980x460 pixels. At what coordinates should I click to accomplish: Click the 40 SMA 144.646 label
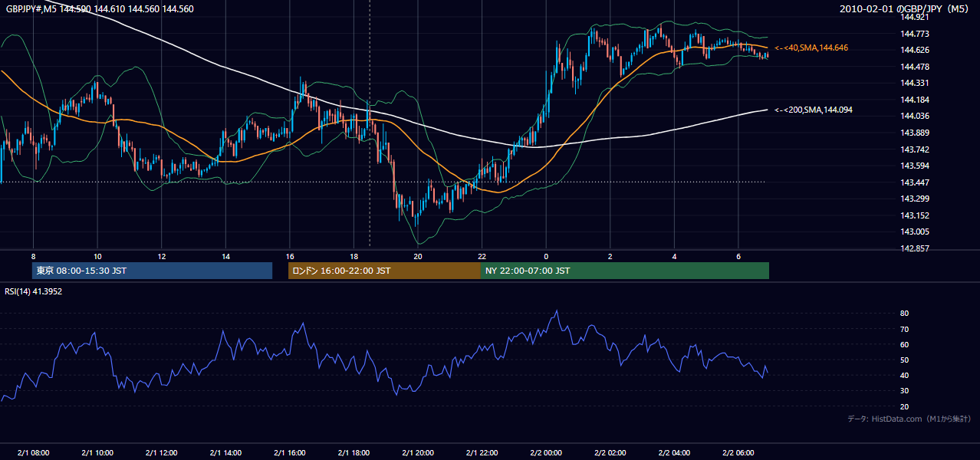tap(811, 48)
